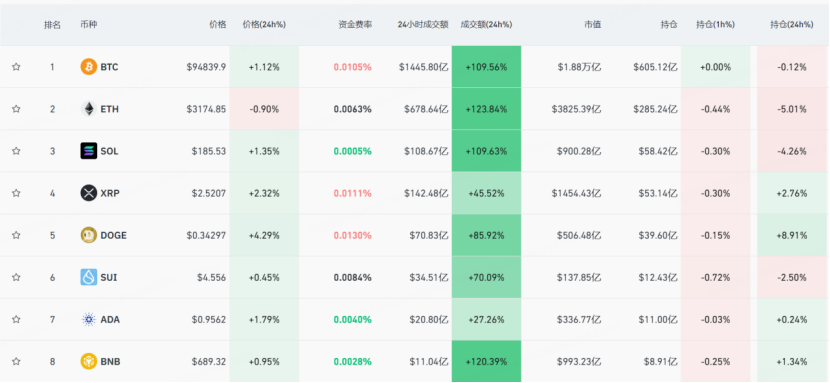This screenshot has height=383, width=830.
Task: Sort by 排名 column header
Action: (52, 25)
